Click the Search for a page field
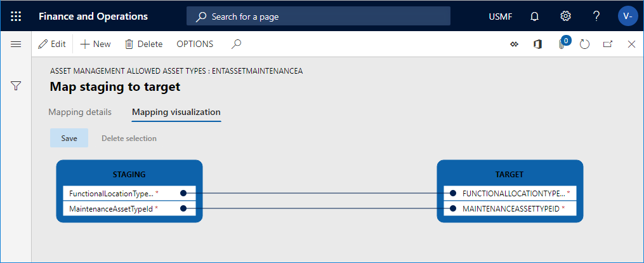Viewport: 644px width, 263px height. pos(319,17)
